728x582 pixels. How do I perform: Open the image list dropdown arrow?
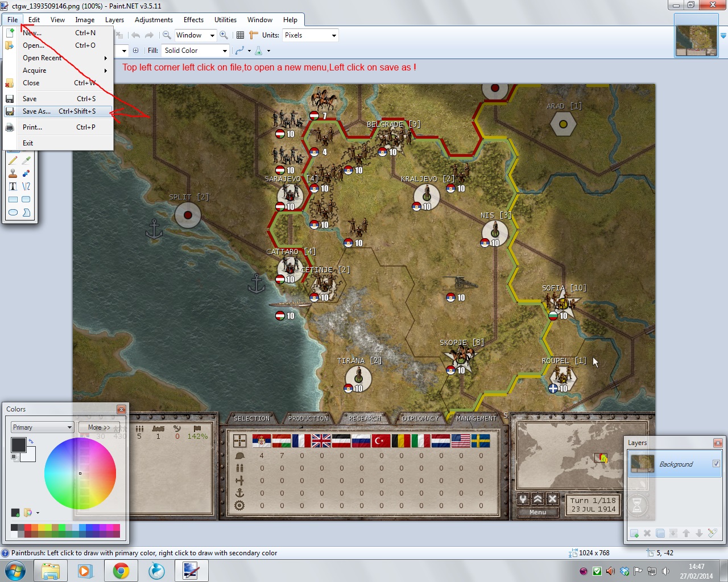[723, 36]
